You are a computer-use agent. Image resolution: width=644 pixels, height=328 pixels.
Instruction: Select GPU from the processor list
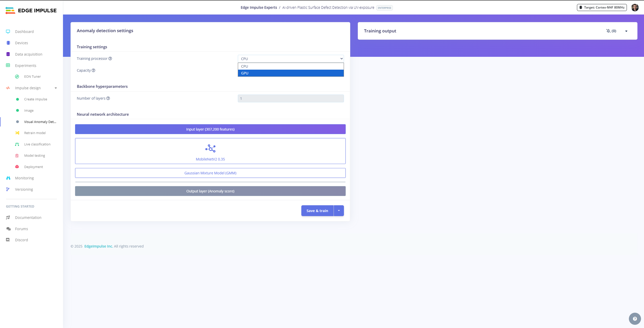coord(291,73)
